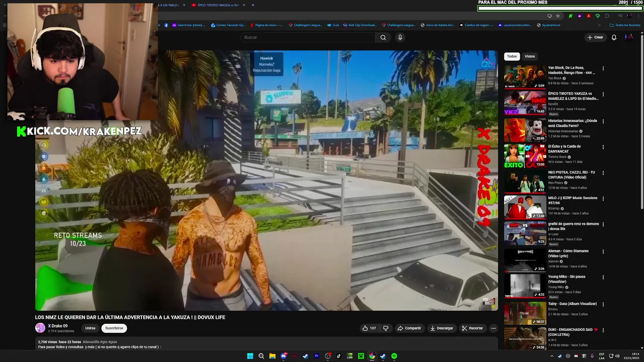This screenshot has width=644, height=362.
Task: Click the Crear button
Action: (595, 37)
